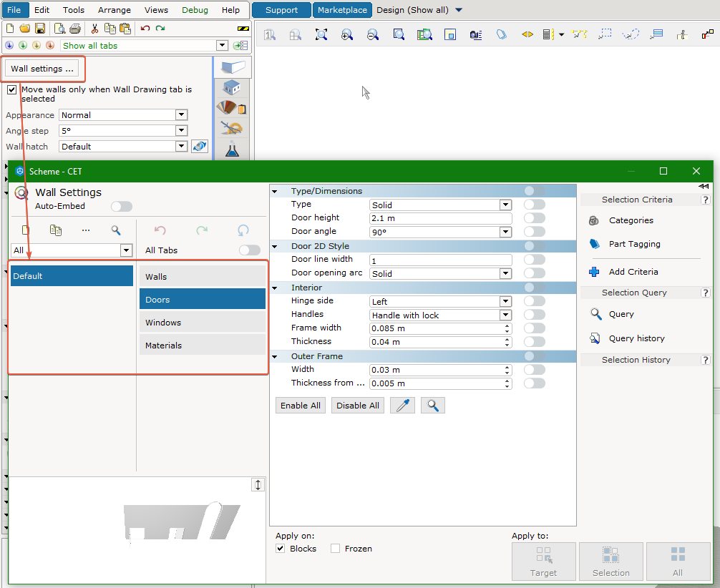The width and height of the screenshot is (720, 588).
Task: Open the door Type dropdown
Action: [x=505, y=205]
